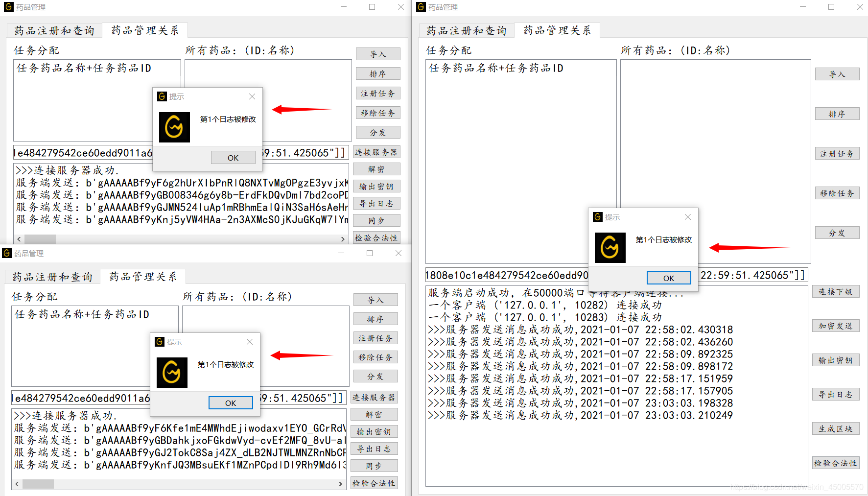This screenshot has height=496, width=868.
Task: Click 导入 button in top-left window
Action: (x=378, y=54)
